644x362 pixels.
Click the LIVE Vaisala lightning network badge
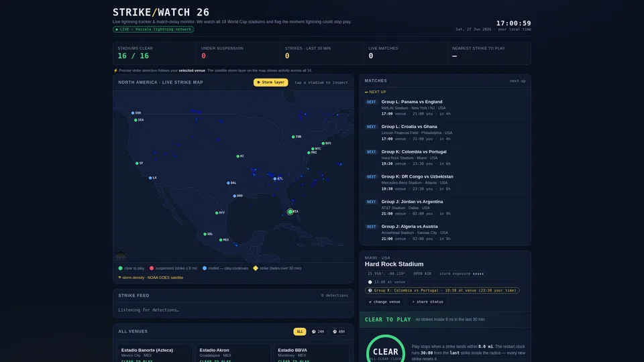point(154,29)
